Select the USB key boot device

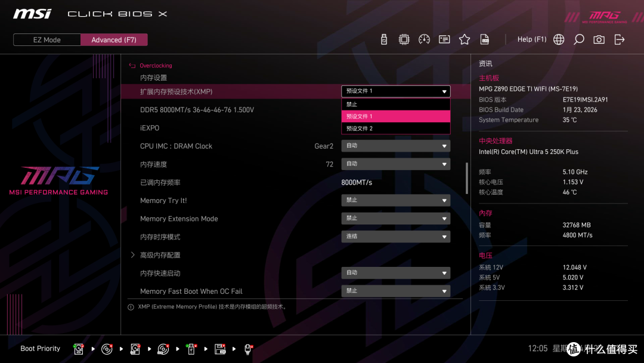[191, 349]
